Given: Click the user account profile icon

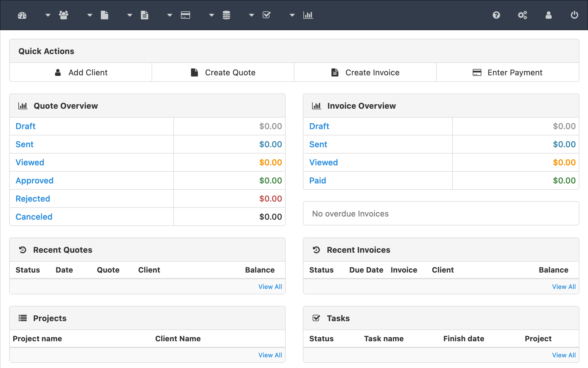Looking at the screenshot, I should 548,15.
